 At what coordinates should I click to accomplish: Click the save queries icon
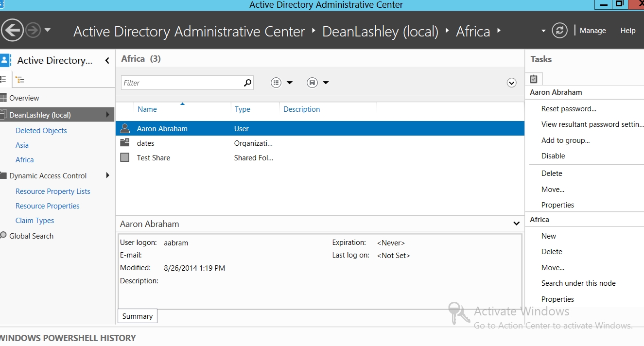(x=313, y=83)
